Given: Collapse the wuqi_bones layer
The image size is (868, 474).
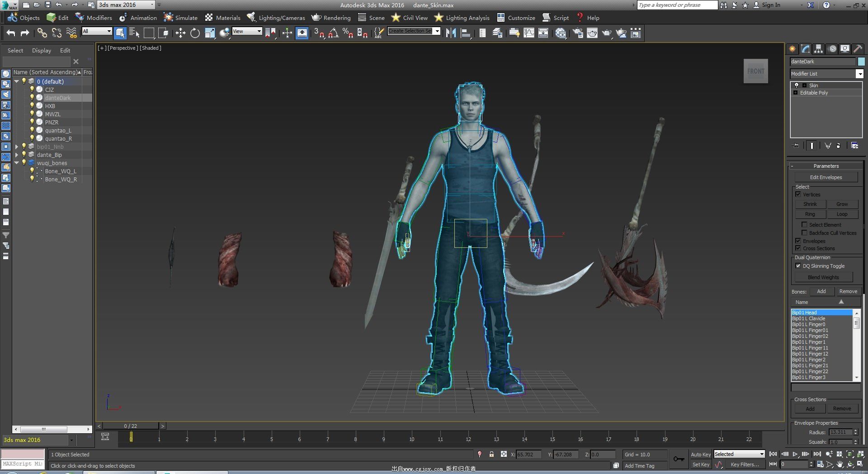Looking at the screenshot, I should pyautogui.click(x=17, y=163).
